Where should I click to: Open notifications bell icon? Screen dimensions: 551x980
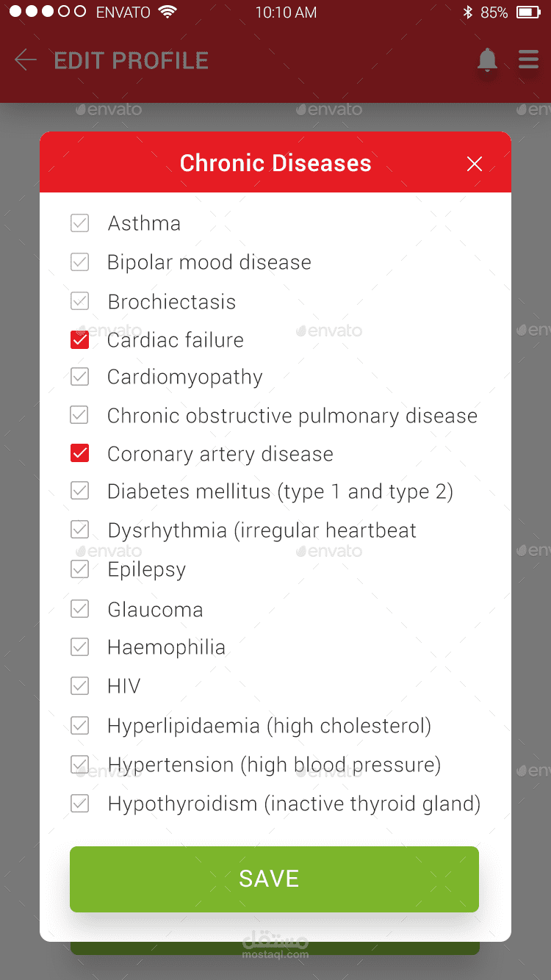(x=487, y=60)
